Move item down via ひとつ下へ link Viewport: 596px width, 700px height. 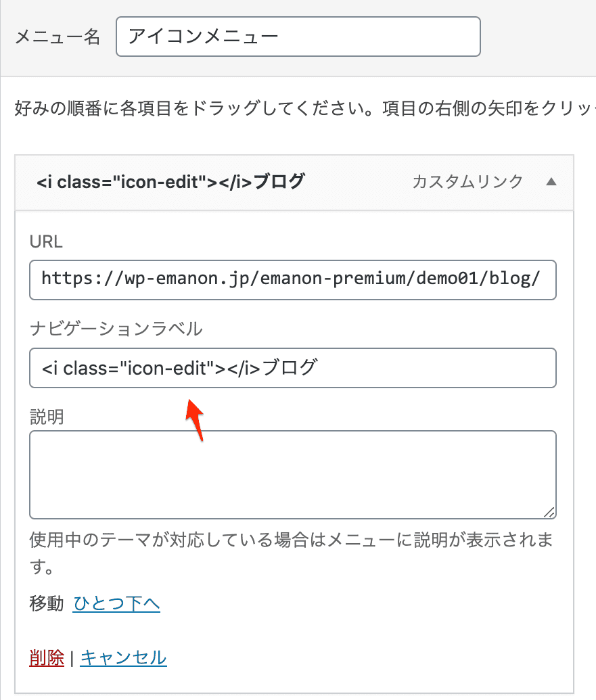click(x=116, y=603)
